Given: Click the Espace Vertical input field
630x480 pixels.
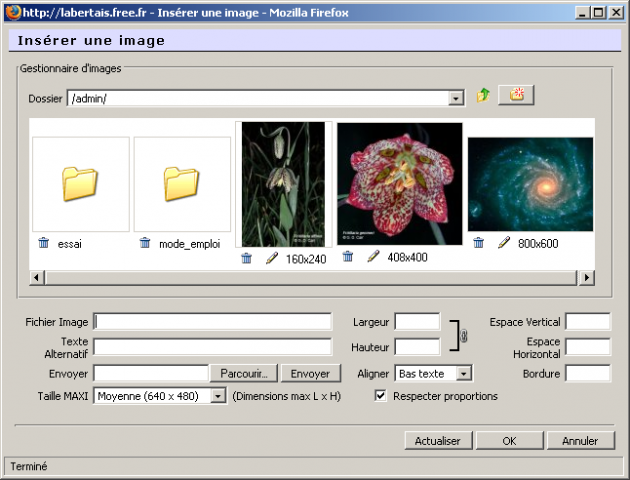Looking at the screenshot, I should (588, 322).
